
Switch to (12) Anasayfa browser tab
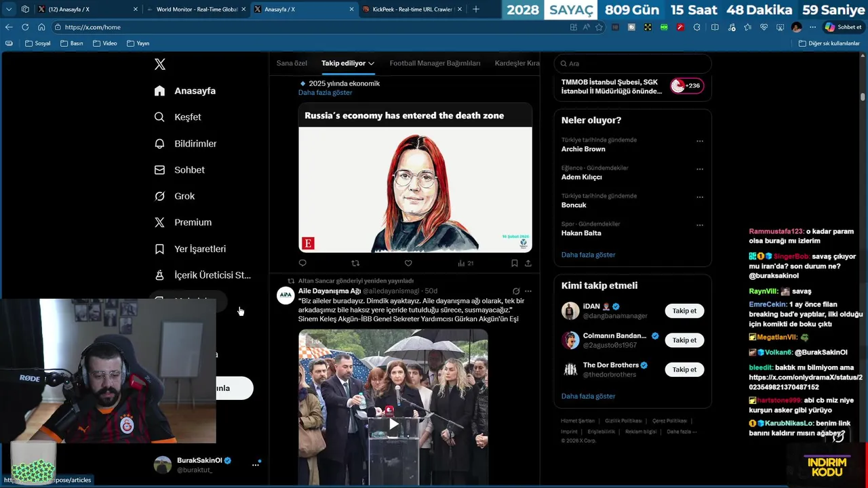(x=88, y=9)
